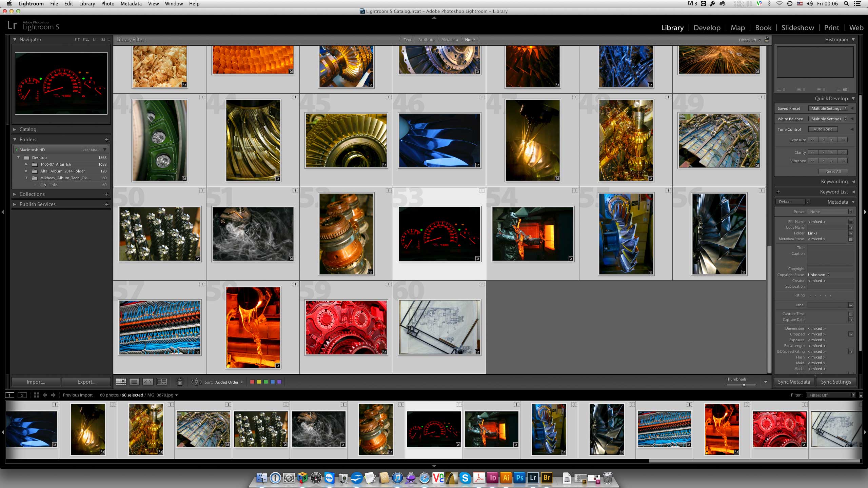
Task: Reverse sort direction A-Z icon
Action: [x=196, y=382]
